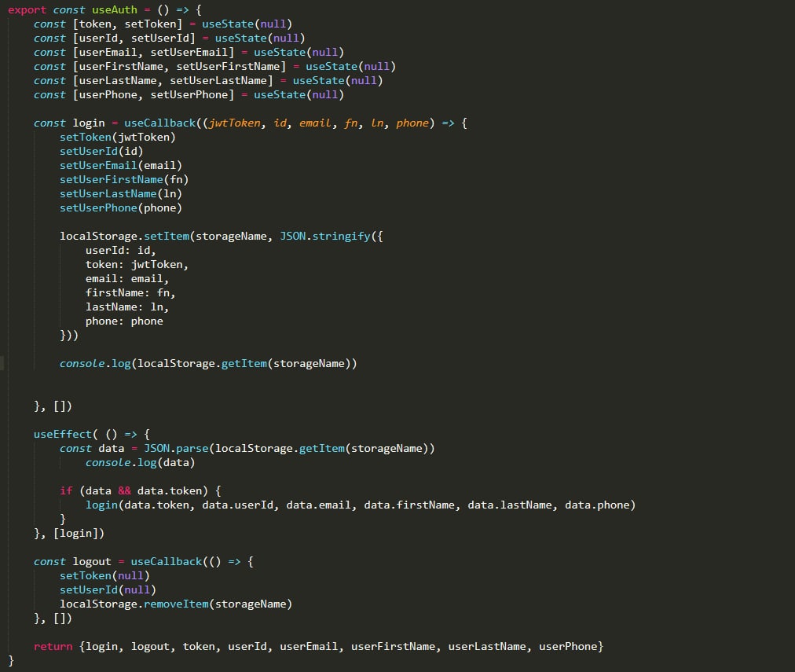Click the "token: jwtToken," object property line
The image size is (795, 672).
[x=137, y=265]
